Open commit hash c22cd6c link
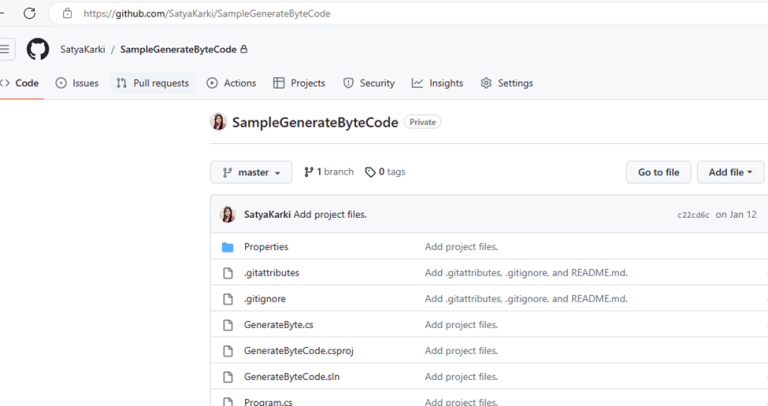The width and height of the screenshot is (768, 406). 692,215
